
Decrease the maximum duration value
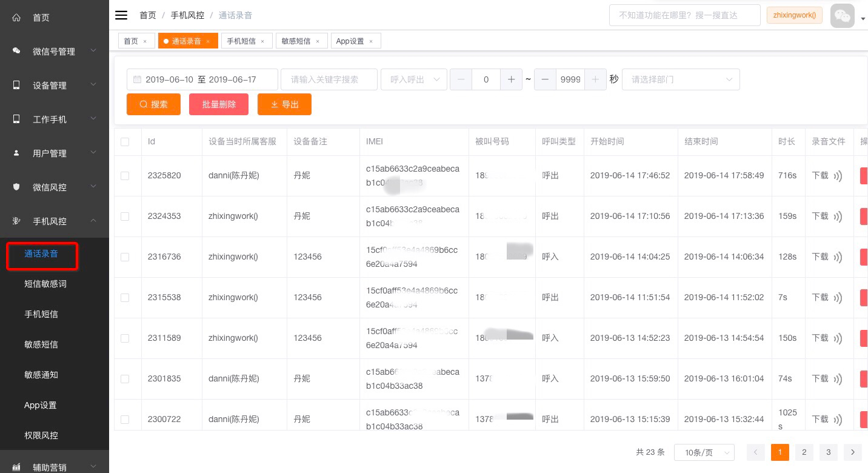tap(545, 79)
